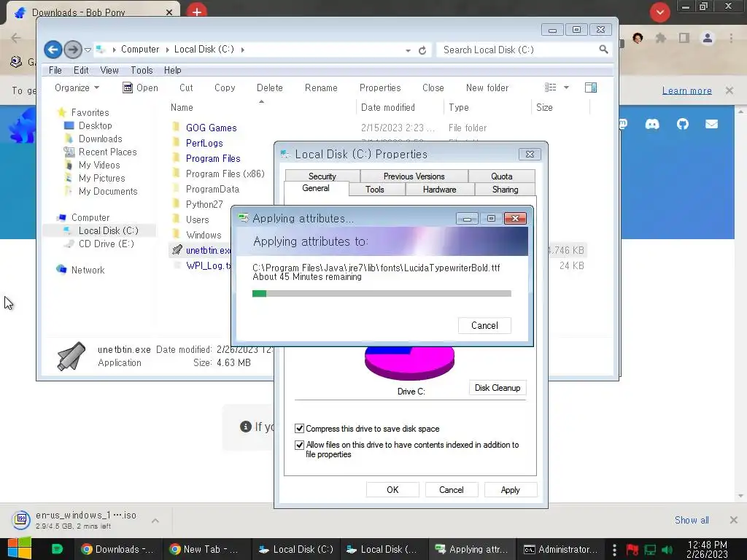Open the Discord icon on the web page
Image resolution: width=747 pixels, height=560 pixels.
[x=652, y=124]
